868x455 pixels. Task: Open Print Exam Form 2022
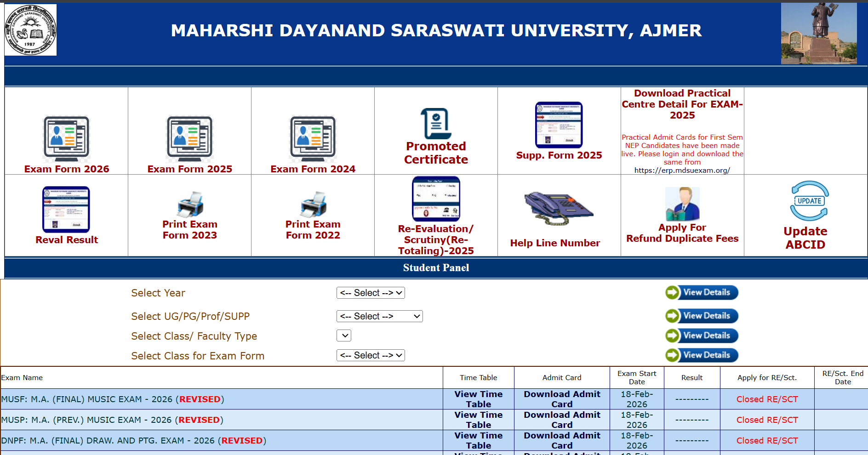click(x=312, y=205)
